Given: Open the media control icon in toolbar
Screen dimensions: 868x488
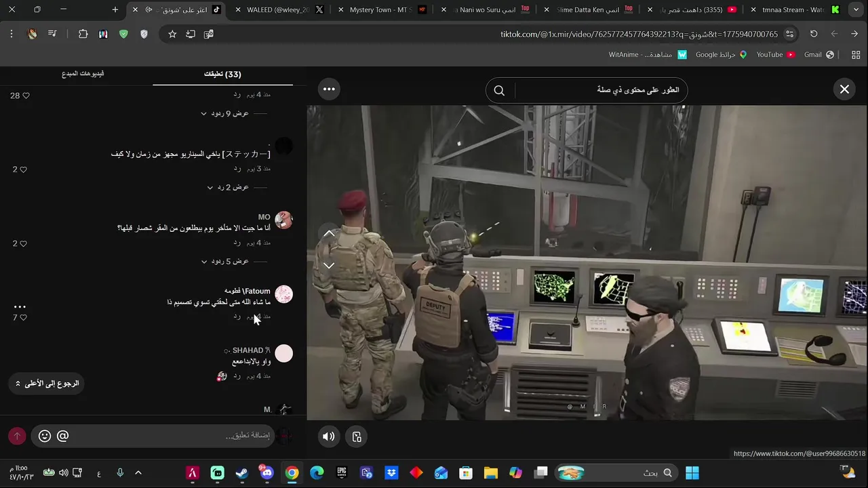Looking at the screenshot, I should pos(52,34).
